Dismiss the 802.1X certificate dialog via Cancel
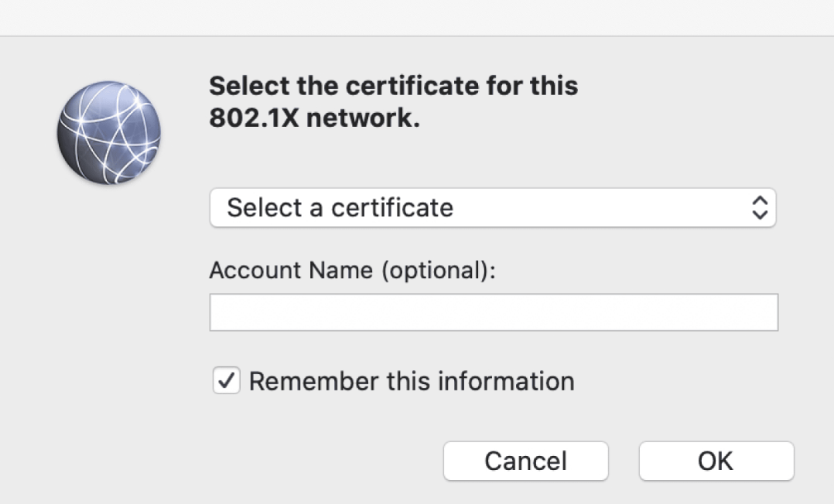834x504 pixels. click(x=525, y=461)
